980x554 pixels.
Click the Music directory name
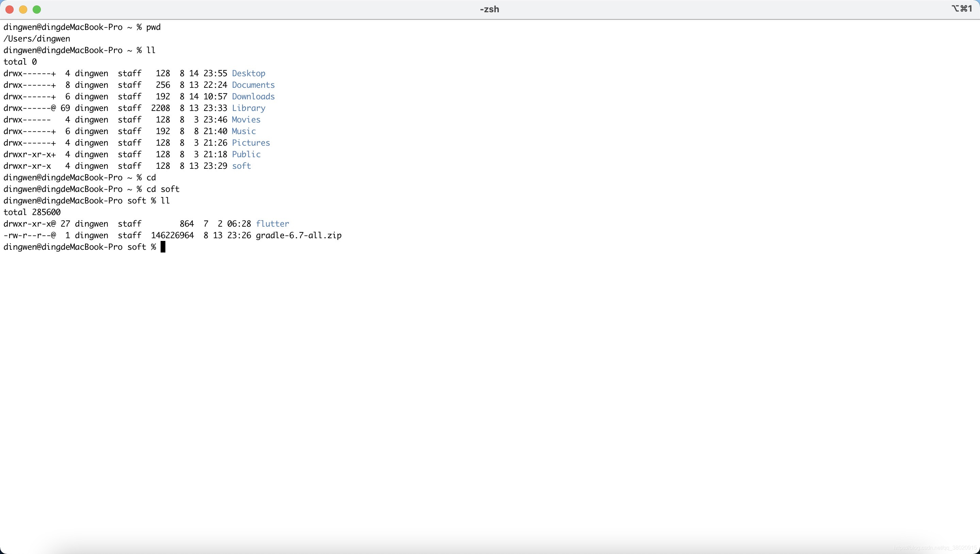coord(244,131)
